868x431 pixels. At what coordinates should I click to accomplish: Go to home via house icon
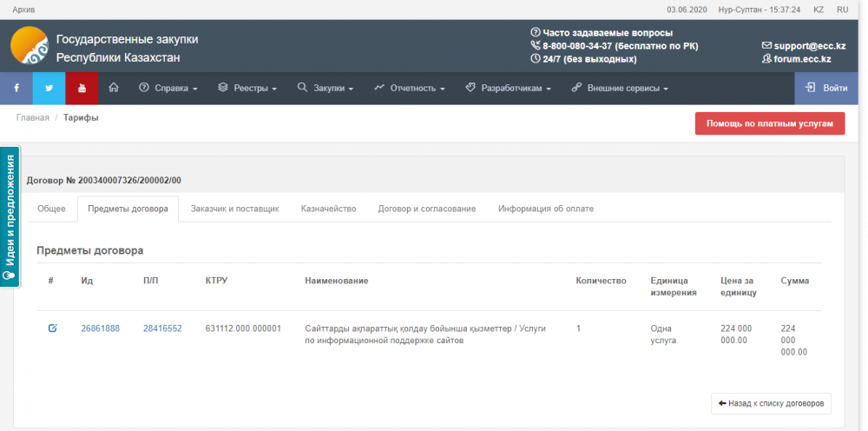click(114, 88)
